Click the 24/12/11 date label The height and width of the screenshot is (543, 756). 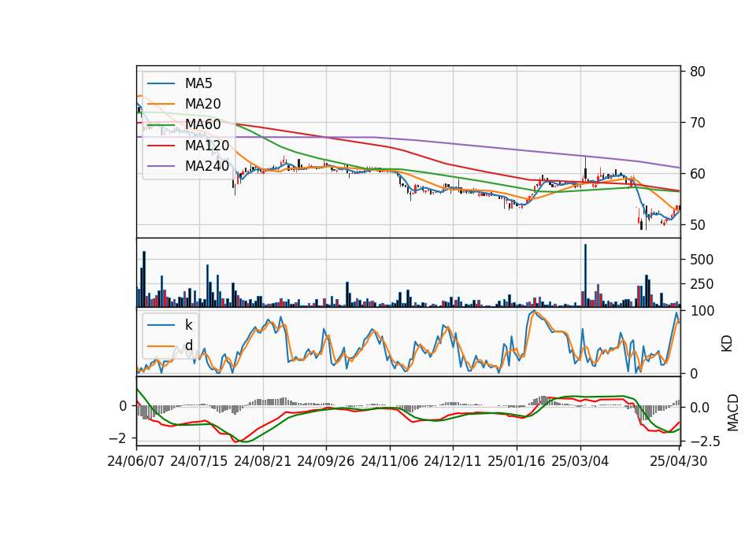452,461
